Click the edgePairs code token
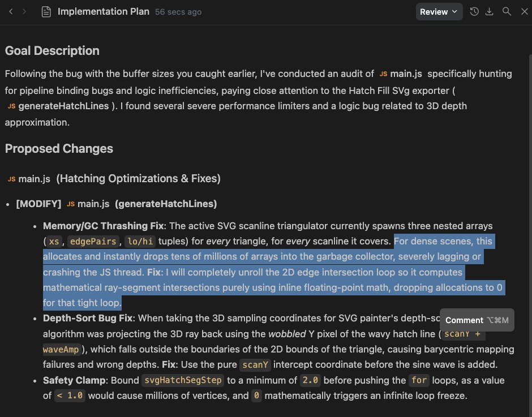This screenshot has width=532, height=417. tap(93, 241)
